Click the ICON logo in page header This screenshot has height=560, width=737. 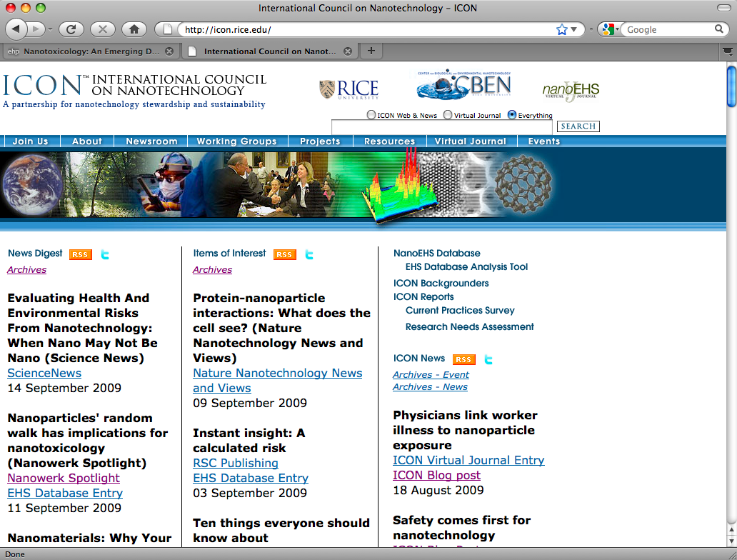pos(134,91)
